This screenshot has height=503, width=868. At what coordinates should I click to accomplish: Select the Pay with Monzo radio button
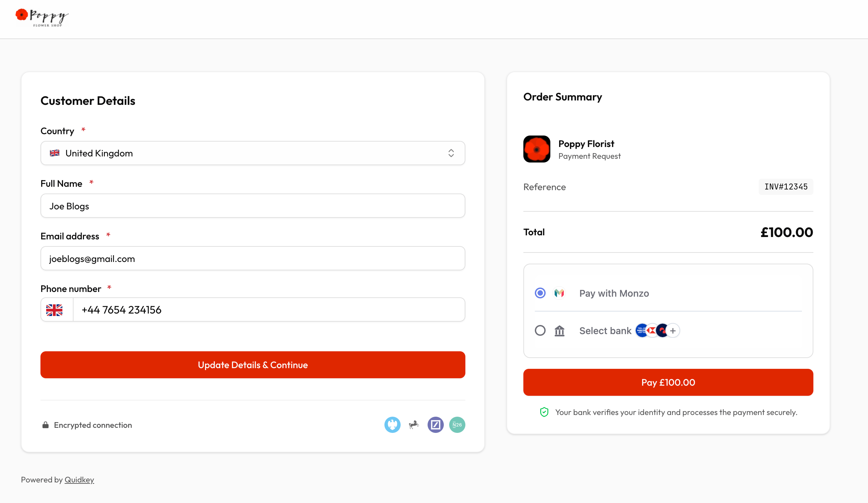click(x=540, y=293)
